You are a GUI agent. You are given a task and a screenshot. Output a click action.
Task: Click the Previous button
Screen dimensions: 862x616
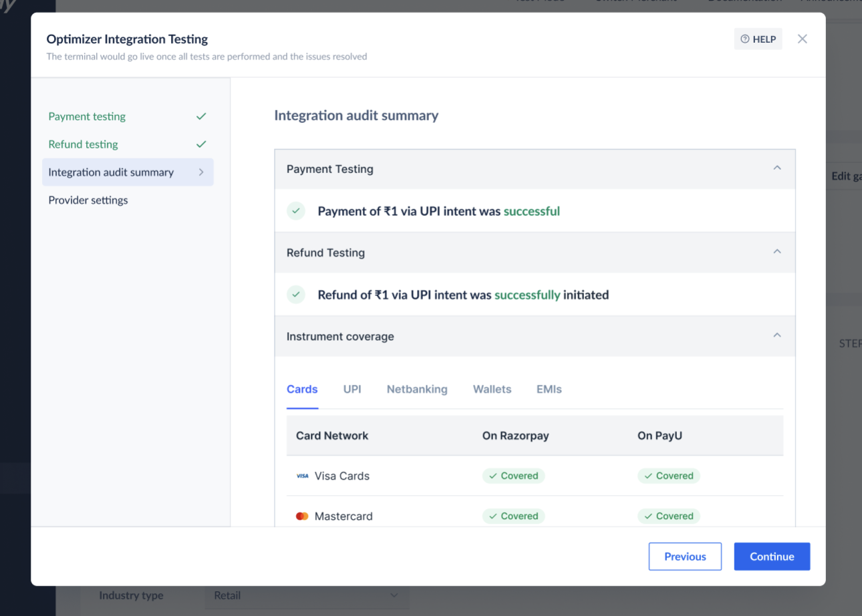(x=685, y=557)
